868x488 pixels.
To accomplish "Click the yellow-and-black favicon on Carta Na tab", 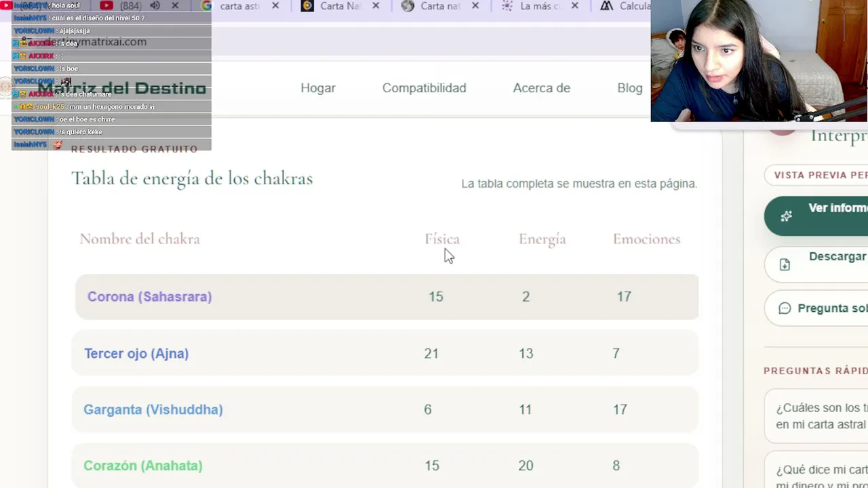I will [x=307, y=6].
